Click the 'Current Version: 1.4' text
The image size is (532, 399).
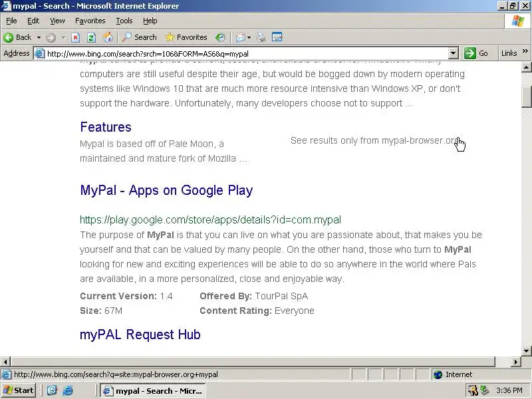[126, 296]
